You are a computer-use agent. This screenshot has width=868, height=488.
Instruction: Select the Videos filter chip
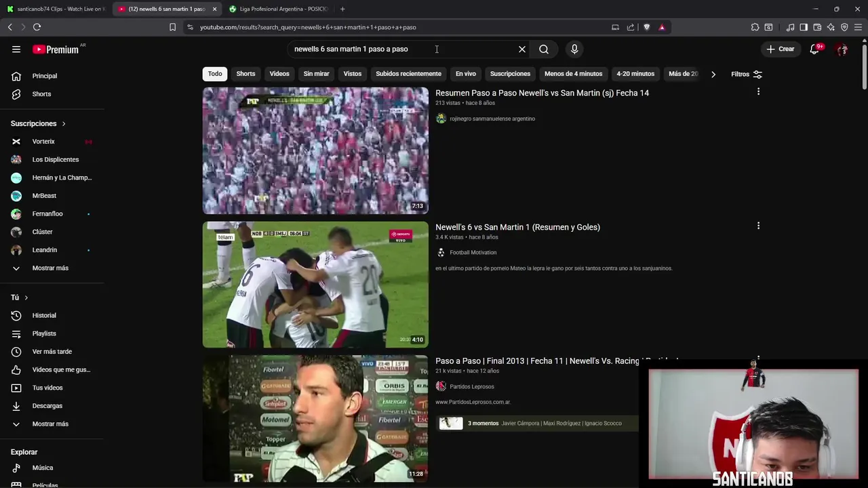279,74
